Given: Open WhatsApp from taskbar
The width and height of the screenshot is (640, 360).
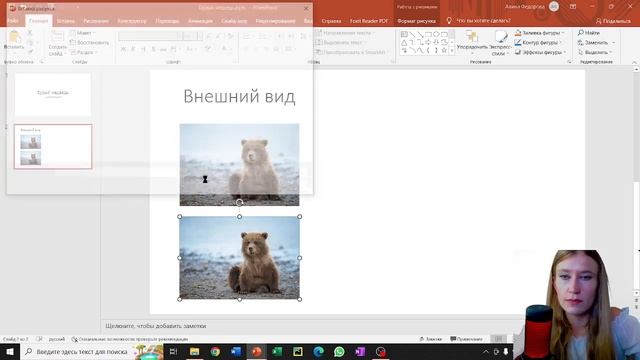Looking at the screenshot, I should [339, 351].
